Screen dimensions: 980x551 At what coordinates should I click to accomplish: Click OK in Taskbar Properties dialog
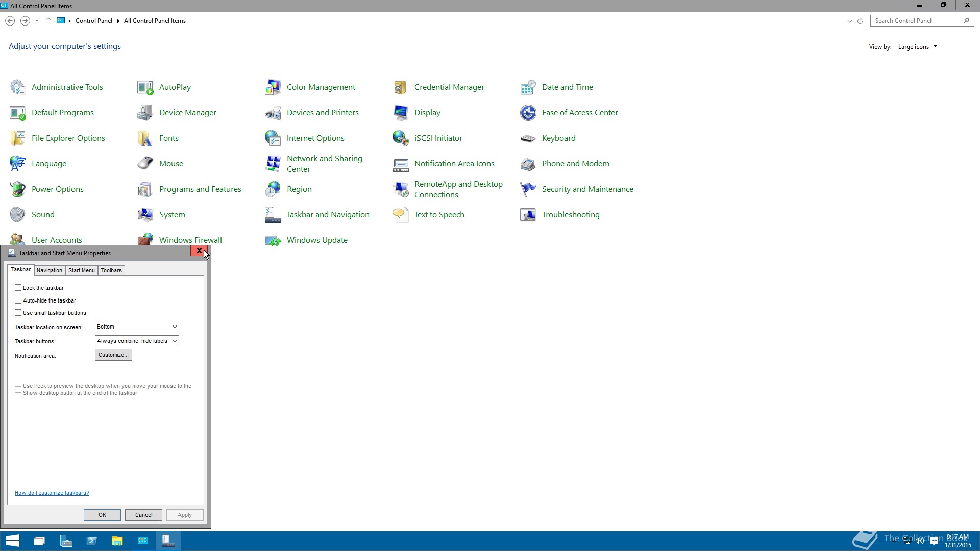102,515
